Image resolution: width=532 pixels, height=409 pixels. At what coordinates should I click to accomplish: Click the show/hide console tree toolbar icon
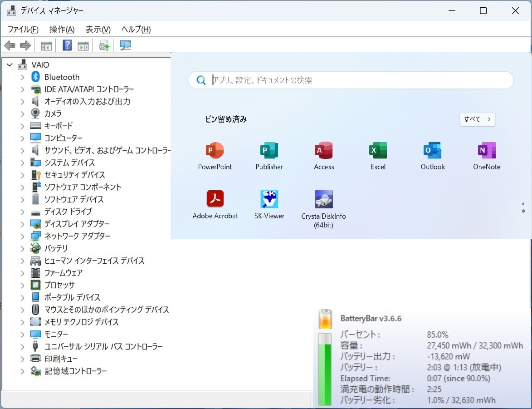coord(46,45)
